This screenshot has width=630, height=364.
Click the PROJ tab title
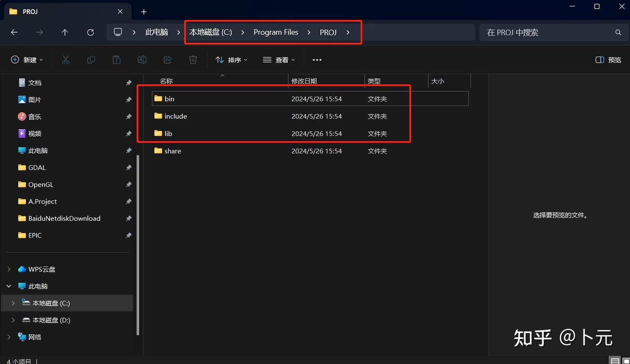pyautogui.click(x=30, y=12)
